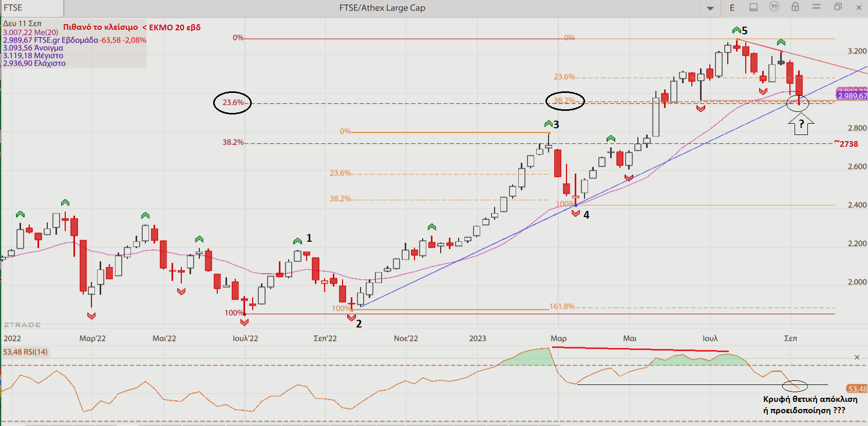Click the weekly period 'E' button

pos(732,8)
